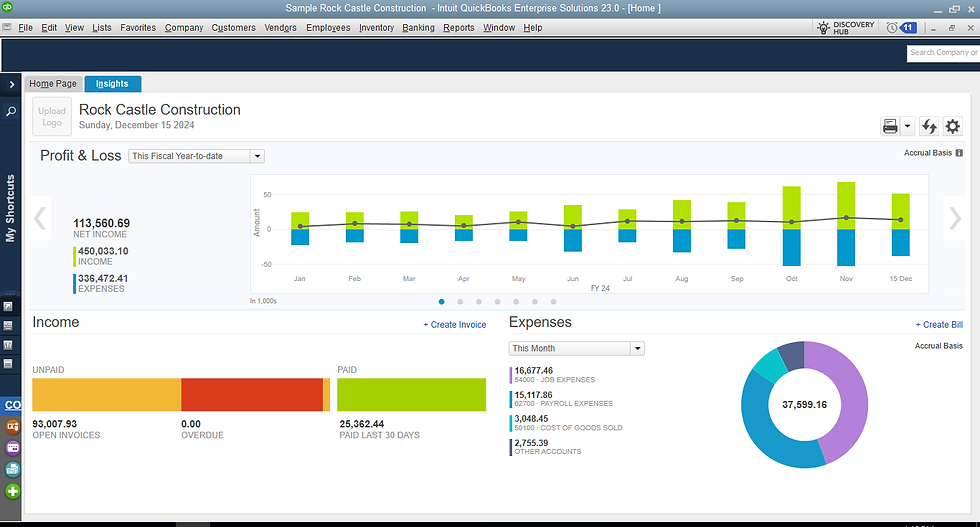
Task: Select the third carousel page dot
Action: coord(479,302)
